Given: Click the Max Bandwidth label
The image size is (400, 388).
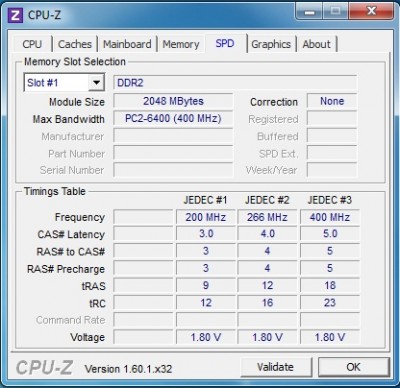Looking at the screenshot, I should point(68,119).
